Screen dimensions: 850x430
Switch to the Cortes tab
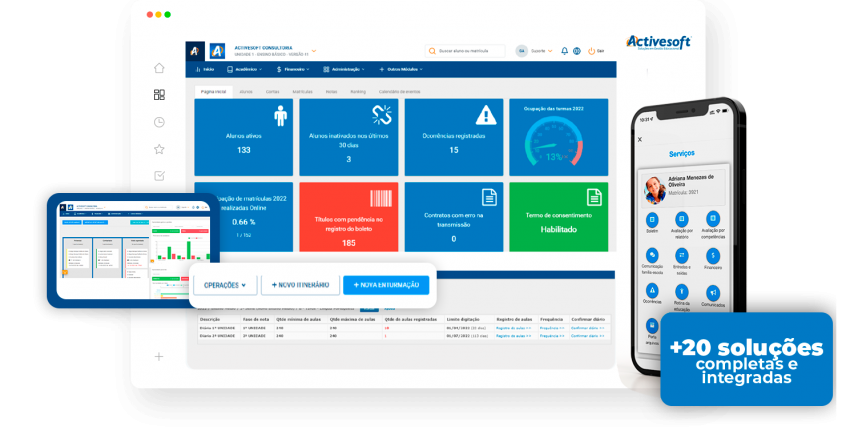(x=273, y=92)
